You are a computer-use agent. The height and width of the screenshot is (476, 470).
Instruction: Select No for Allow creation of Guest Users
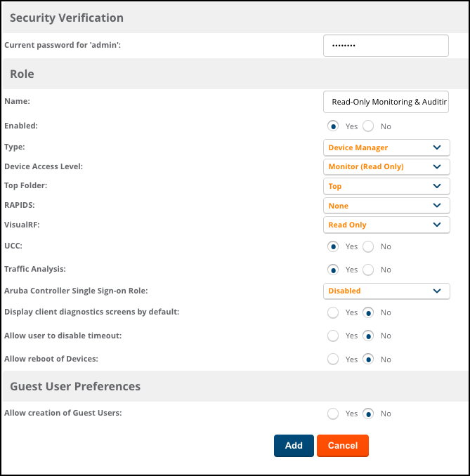(x=368, y=414)
